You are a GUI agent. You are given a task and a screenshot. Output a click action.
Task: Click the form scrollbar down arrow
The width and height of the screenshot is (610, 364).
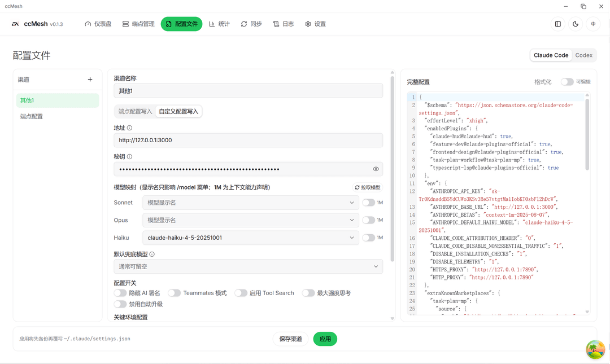(x=392, y=318)
